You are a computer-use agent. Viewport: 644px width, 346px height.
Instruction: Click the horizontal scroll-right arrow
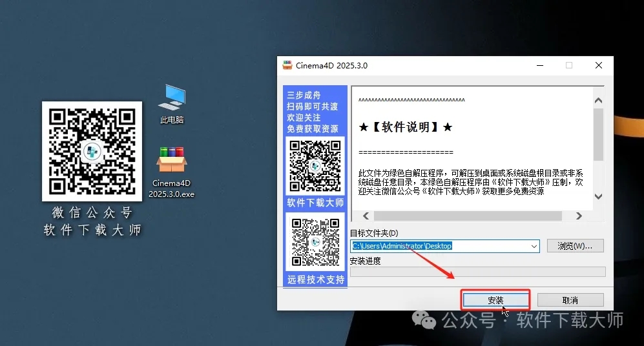[x=579, y=216]
